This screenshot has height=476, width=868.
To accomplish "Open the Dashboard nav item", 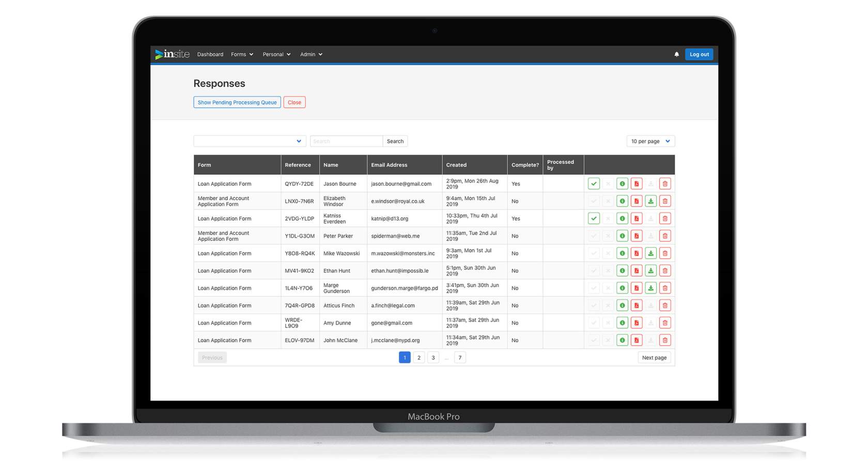I will tap(210, 54).
